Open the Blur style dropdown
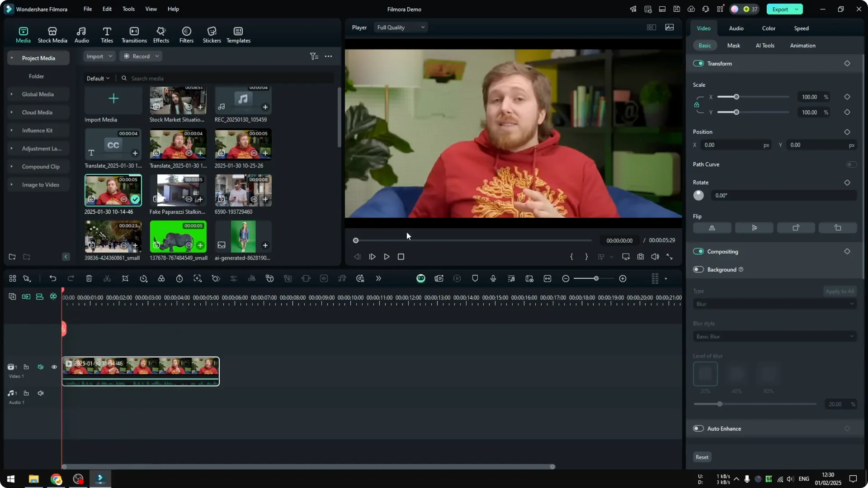 pos(774,336)
